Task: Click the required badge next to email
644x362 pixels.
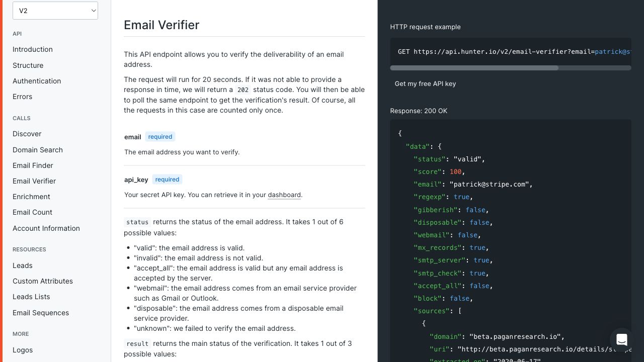Action: pos(160,137)
